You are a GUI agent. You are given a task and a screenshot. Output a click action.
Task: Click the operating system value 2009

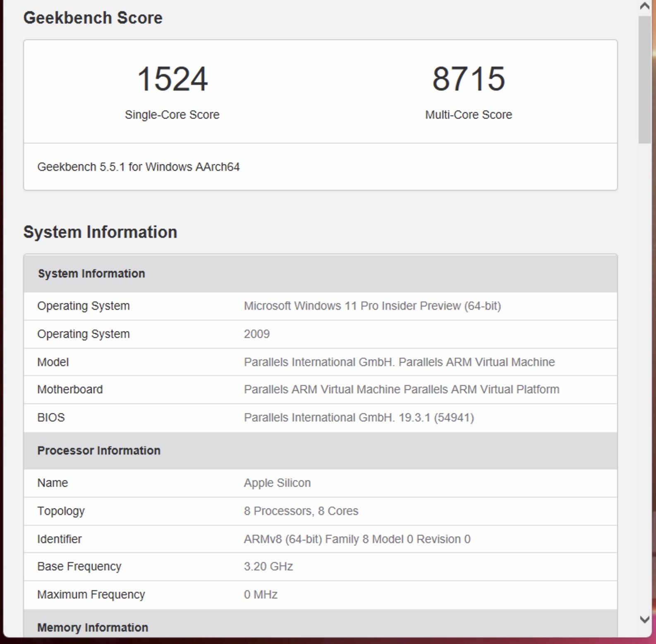pyautogui.click(x=257, y=334)
